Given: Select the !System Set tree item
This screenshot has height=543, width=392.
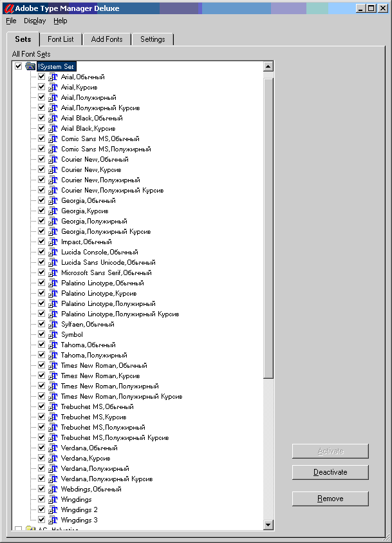Looking at the screenshot, I should [x=56, y=66].
